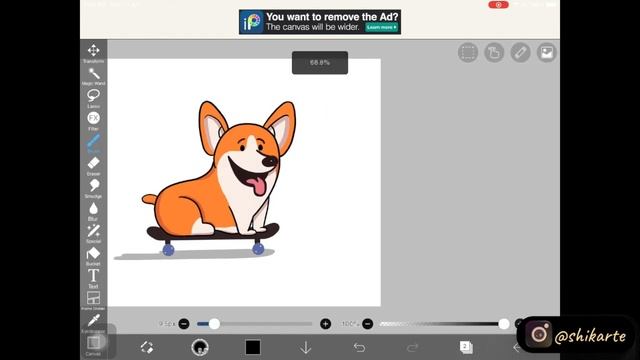Screen dimensions: 640x360
Task: Open the Stabilizer hand icon
Action: [494, 53]
